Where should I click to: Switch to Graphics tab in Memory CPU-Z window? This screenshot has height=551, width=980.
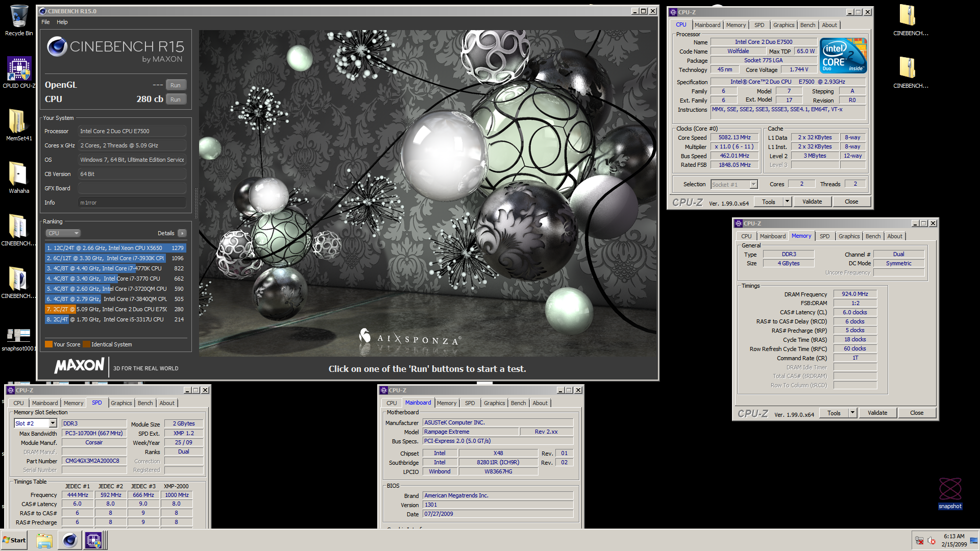[x=849, y=236]
